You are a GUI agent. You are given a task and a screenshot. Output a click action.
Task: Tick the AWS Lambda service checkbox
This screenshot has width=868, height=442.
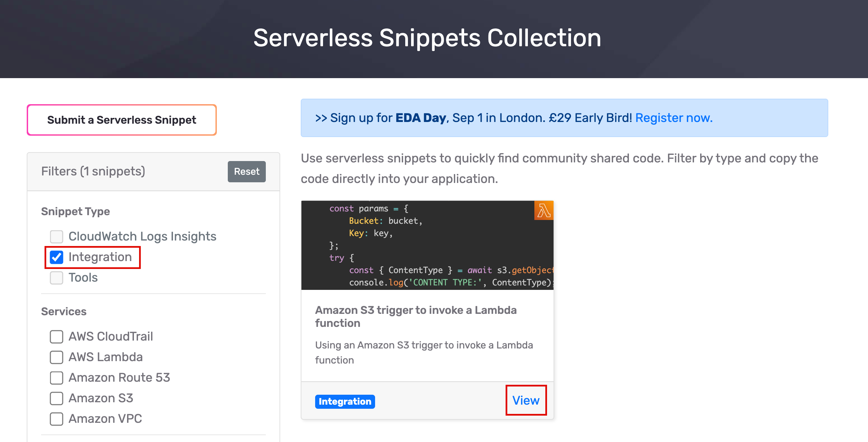[57, 357]
